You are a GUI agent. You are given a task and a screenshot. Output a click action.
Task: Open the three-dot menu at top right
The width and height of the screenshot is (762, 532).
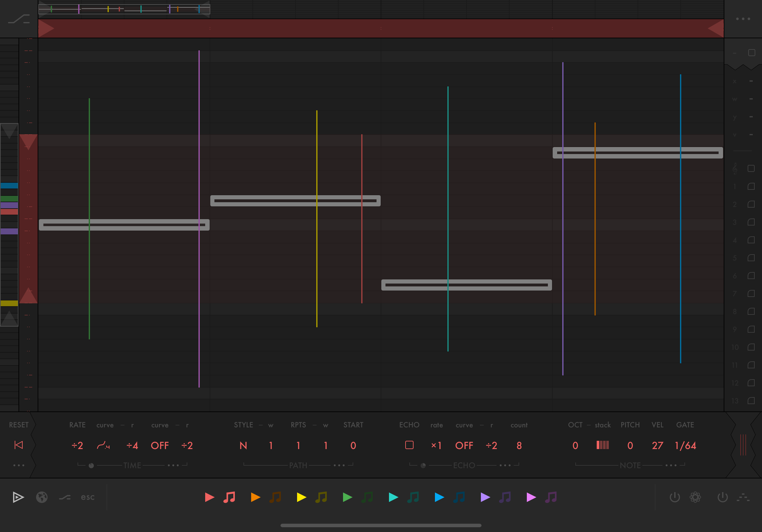743,19
